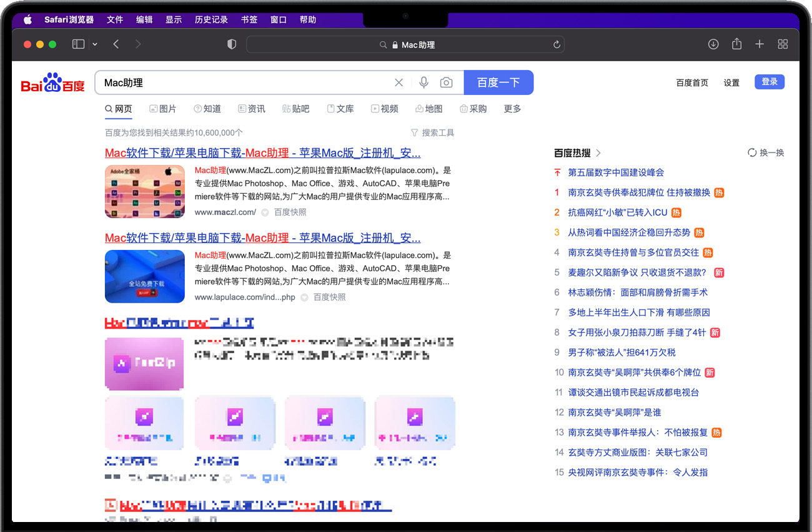
Task: Open Safari's Downloads icon
Action: 713,44
